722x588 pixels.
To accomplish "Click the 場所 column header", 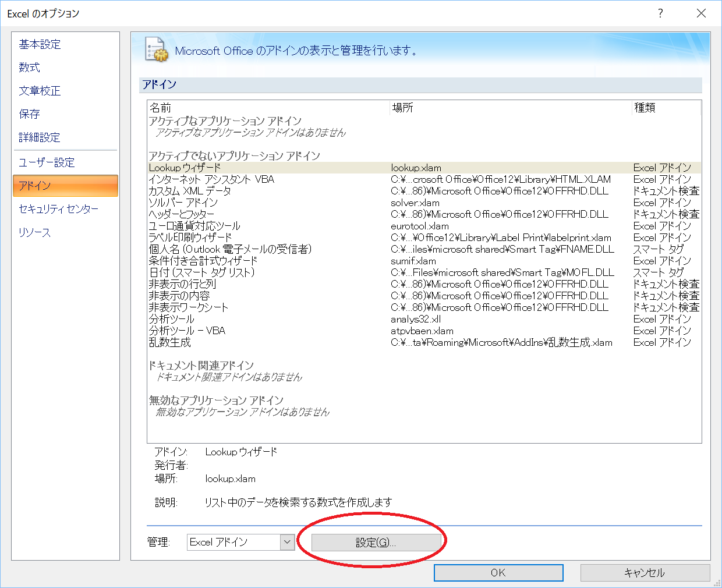I will 511,108.
